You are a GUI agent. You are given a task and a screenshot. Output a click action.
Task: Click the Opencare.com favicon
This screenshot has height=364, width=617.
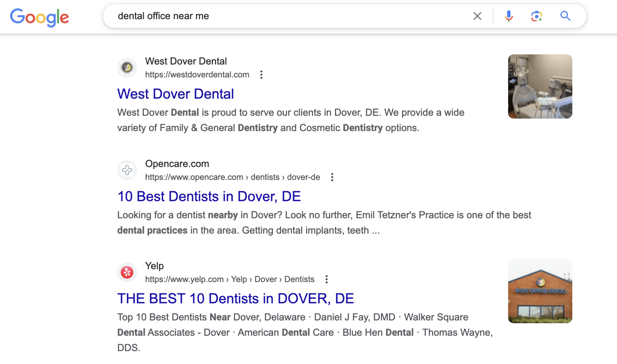[x=127, y=170]
